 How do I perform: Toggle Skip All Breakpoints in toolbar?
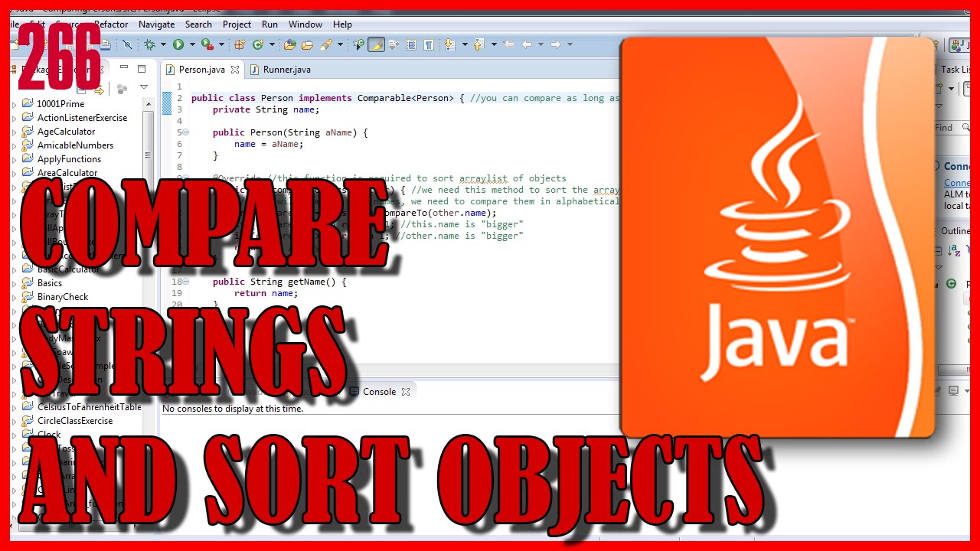tap(127, 44)
